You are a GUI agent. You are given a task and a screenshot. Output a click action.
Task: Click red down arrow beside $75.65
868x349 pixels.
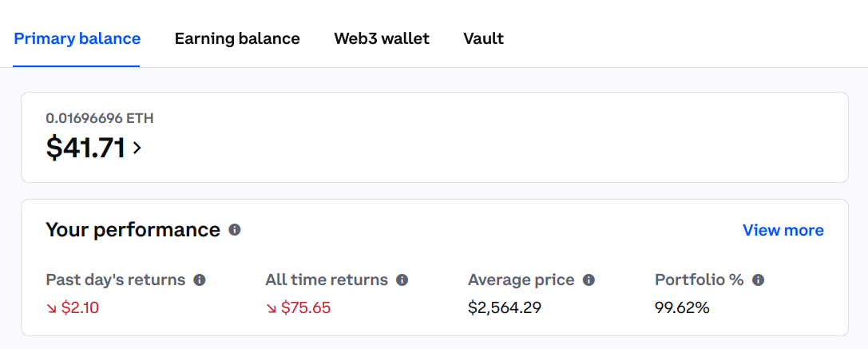point(271,307)
